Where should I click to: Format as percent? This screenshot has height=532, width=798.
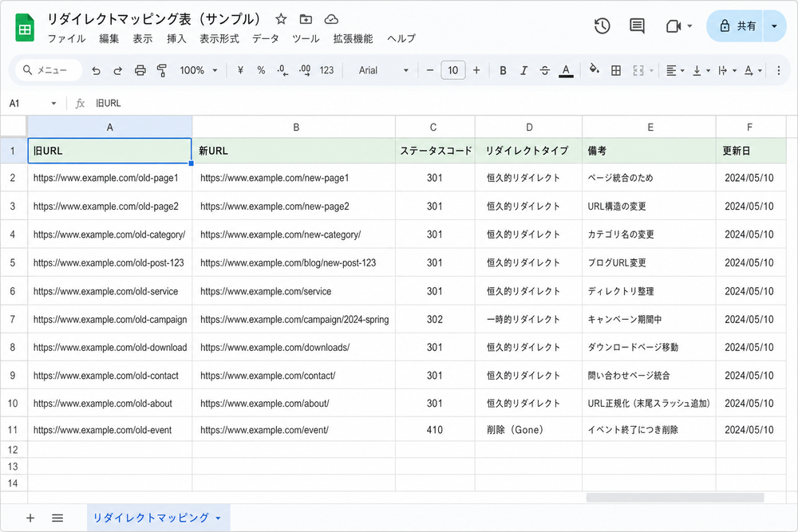point(261,71)
